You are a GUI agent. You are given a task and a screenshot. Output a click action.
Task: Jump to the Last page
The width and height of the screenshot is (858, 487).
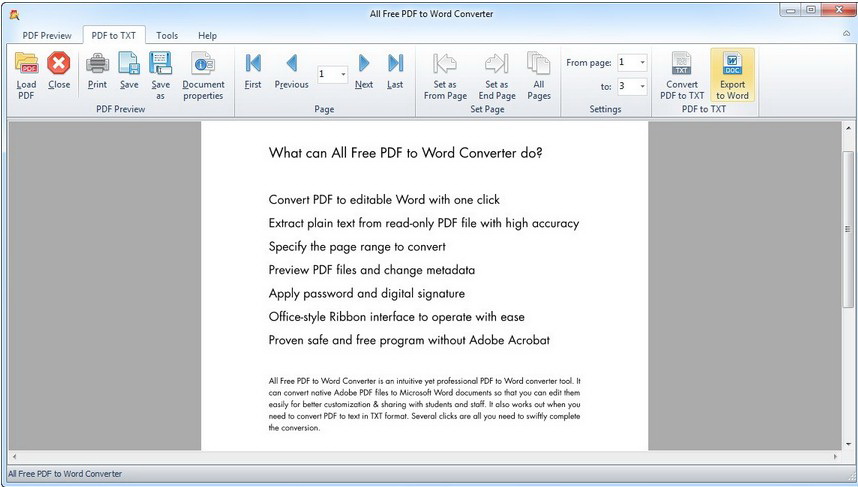click(395, 70)
